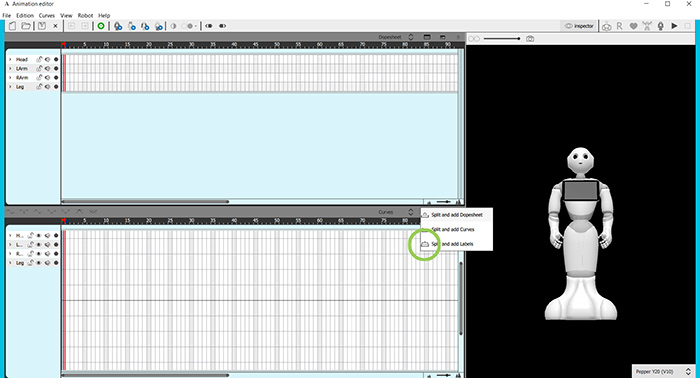Expand the RArm track in Dopesheet

point(10,78)
